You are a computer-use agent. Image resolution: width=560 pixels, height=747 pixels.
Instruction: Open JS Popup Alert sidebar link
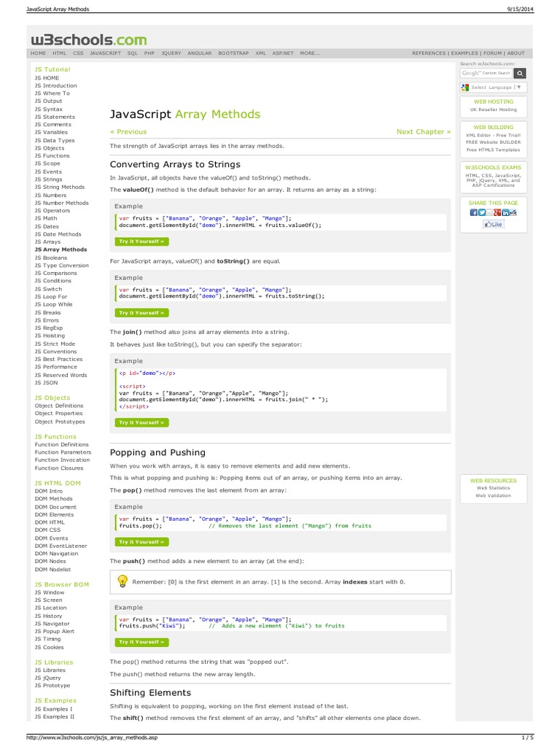55,631
